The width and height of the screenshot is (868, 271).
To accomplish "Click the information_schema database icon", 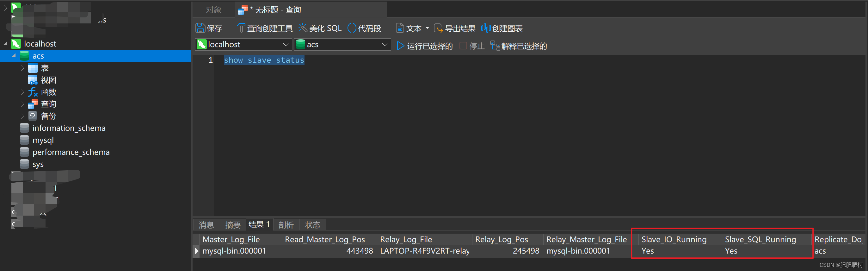I will pos(24,128).
